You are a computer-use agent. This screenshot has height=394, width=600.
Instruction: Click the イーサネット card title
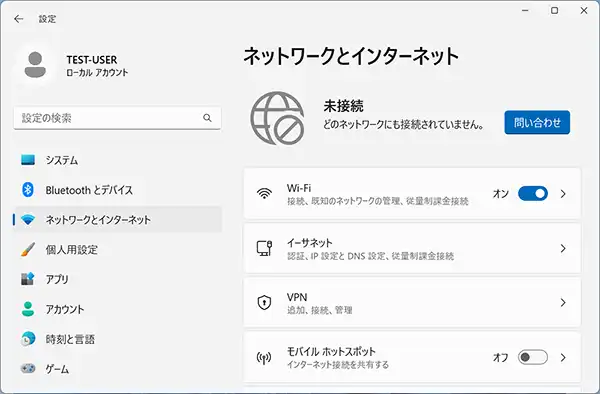click(310, 243)
